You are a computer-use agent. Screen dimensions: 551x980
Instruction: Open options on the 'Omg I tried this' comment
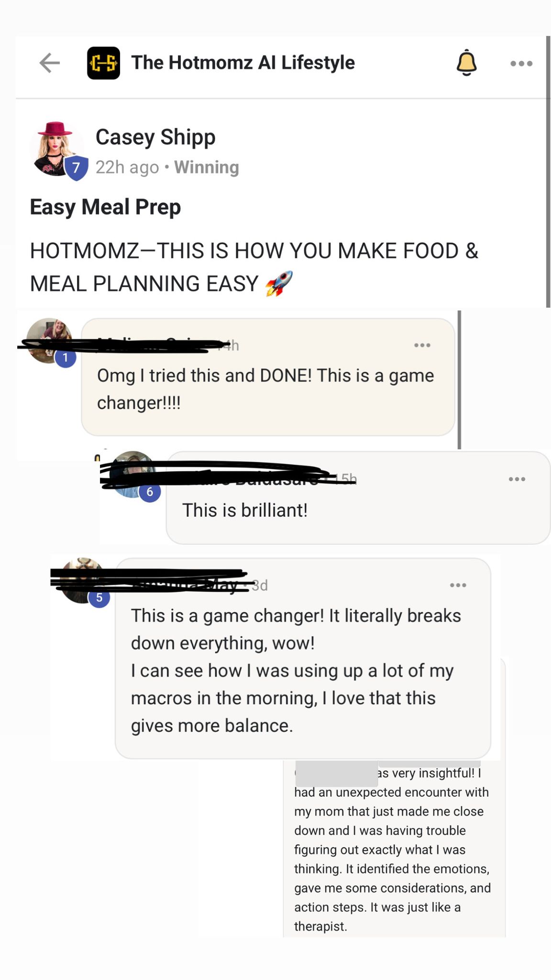(422, 345)
